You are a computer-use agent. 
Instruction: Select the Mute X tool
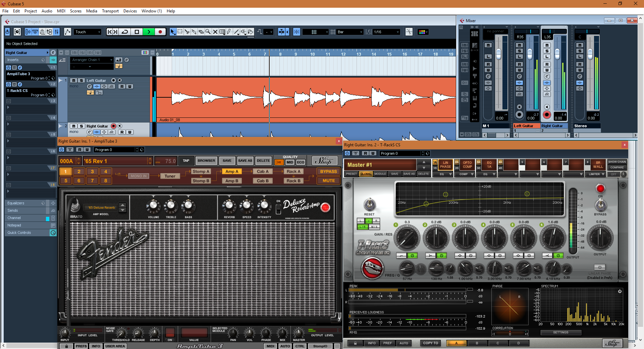[215, 32]
